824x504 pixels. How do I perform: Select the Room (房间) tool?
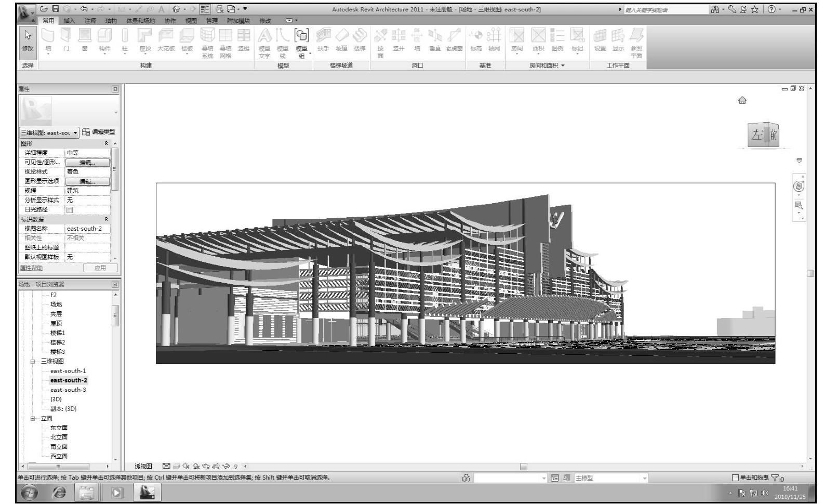click(517, 41)
